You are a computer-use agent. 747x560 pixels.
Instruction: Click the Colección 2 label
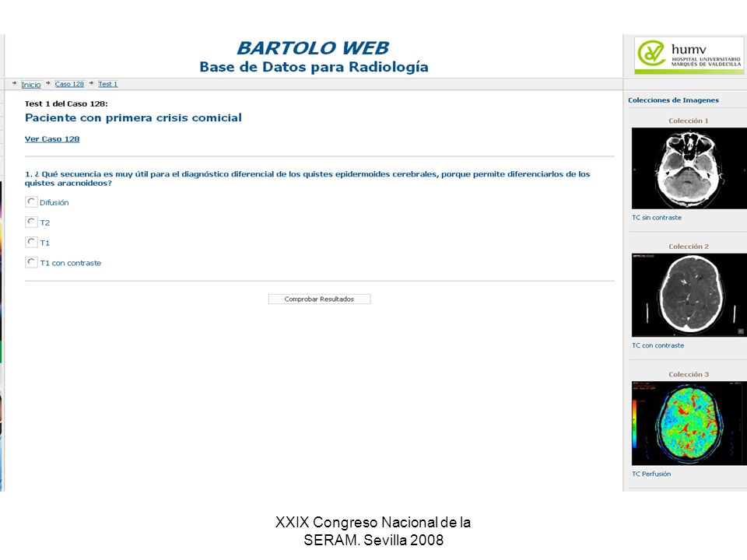click(x=689, y=247)
